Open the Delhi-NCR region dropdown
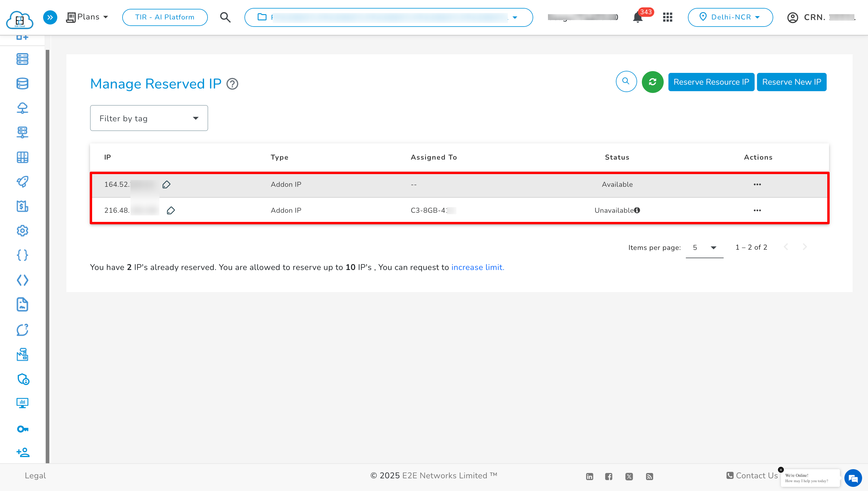 [730, 17]
